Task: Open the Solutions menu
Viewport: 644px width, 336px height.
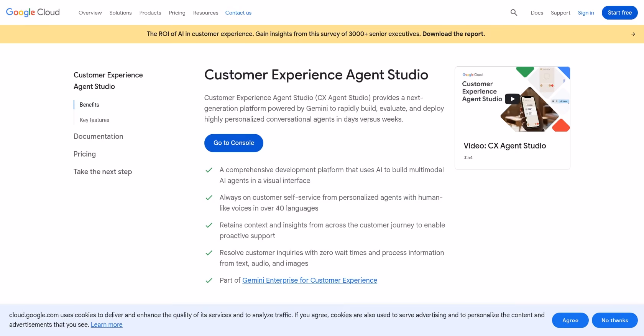Action: (120, 13)
